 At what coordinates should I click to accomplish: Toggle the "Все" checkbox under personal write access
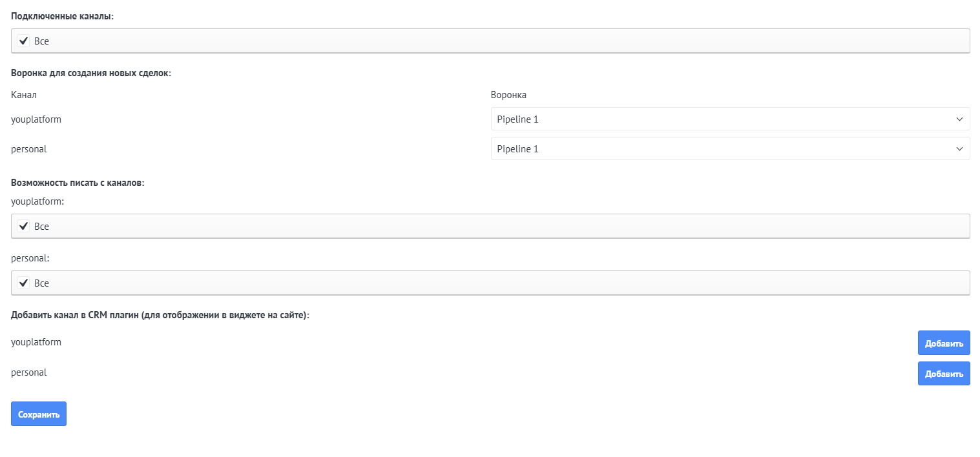click(x=24, y=283)
